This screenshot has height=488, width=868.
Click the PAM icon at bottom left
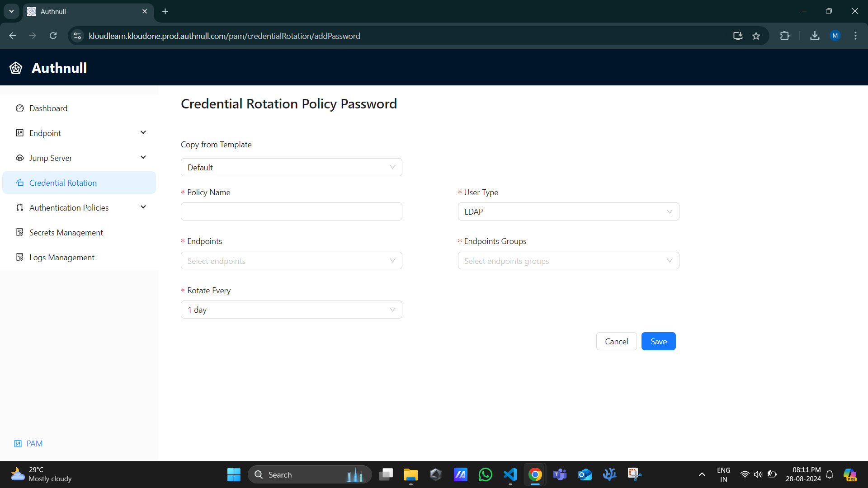(x=18, y=443)
